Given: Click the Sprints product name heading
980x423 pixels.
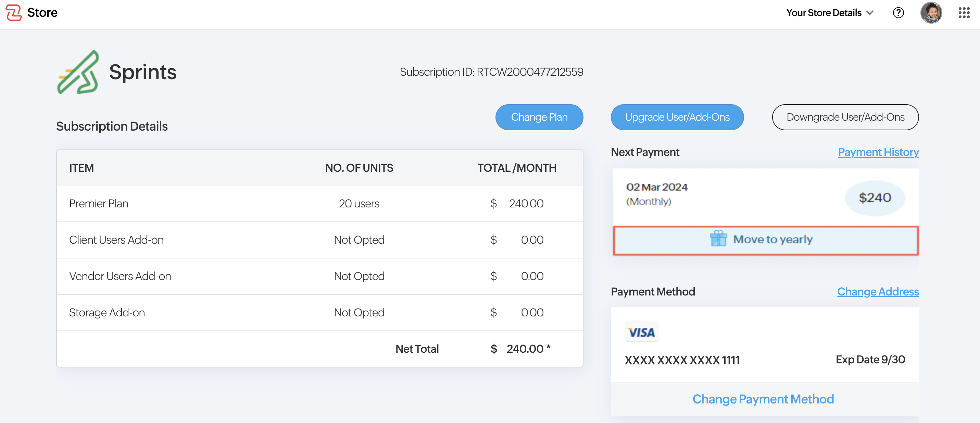Looking at the screenshot, I should tap(143, 72).
